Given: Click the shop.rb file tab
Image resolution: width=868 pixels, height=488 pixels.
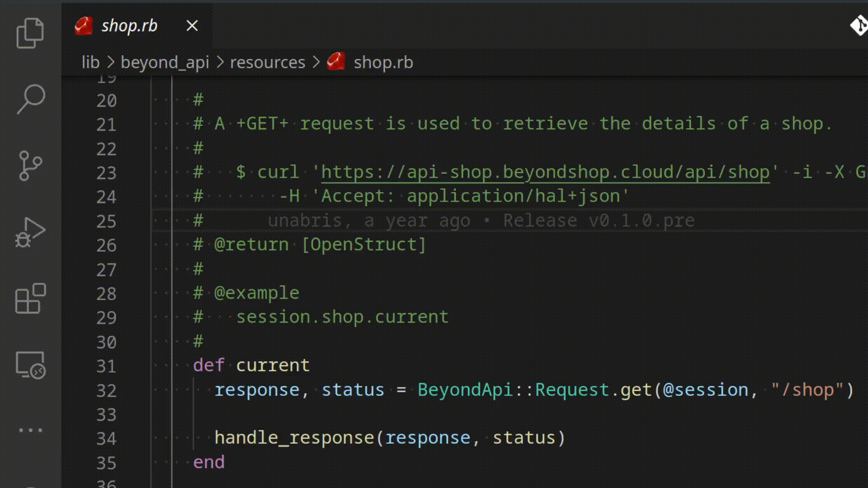Looking at the screenshot, I should (x=129, y=25).
